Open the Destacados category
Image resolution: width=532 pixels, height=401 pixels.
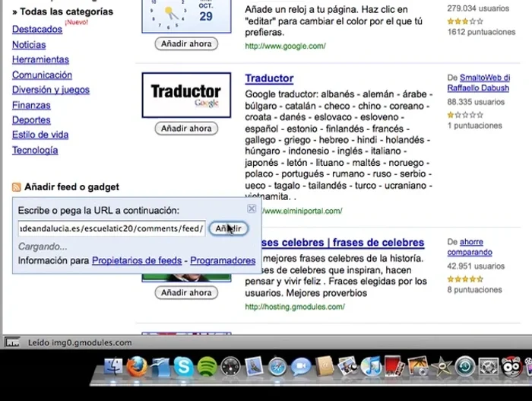[x=37, y=29]
